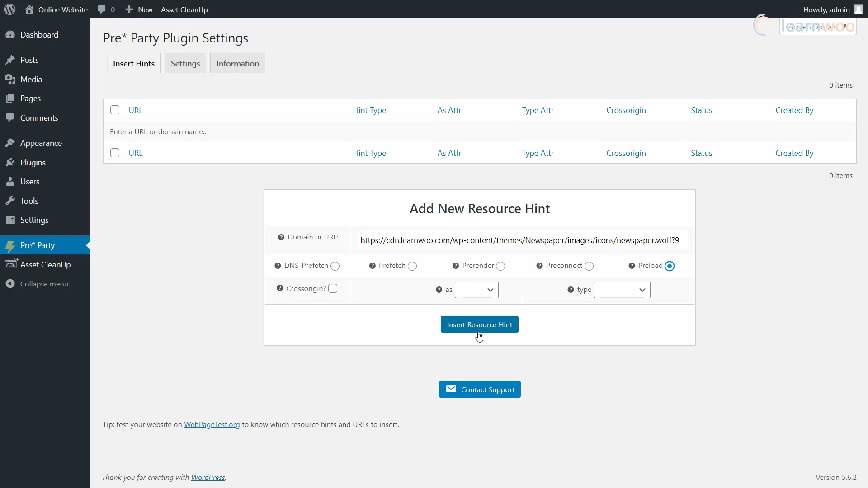Image resolution: width=868 pixels, height=488 pixels.
Task: Check the top URL select-all checkbox
Action: pyautogui.click(x=115, y=110)
